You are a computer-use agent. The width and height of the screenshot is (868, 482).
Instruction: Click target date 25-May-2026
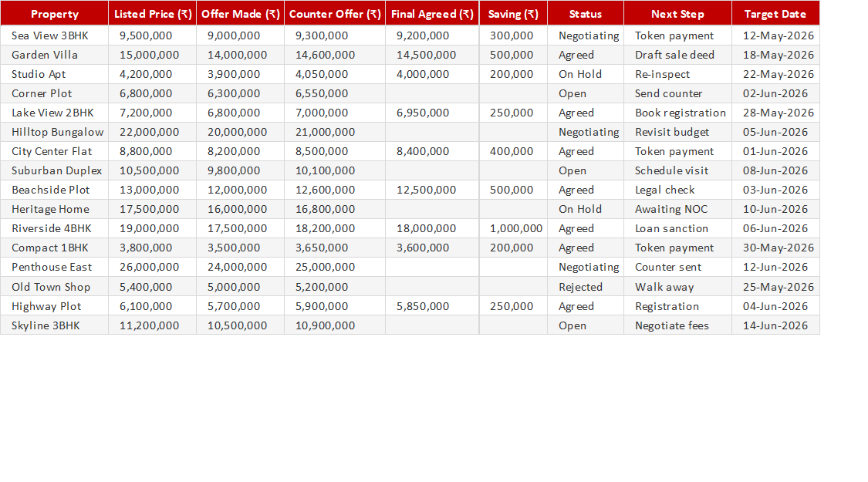[775, 287]
